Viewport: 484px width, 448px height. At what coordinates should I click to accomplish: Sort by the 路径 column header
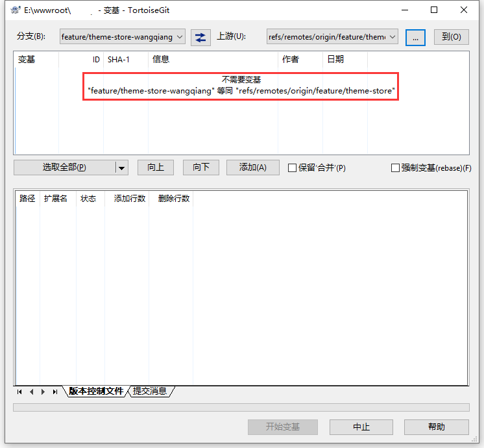28,199
